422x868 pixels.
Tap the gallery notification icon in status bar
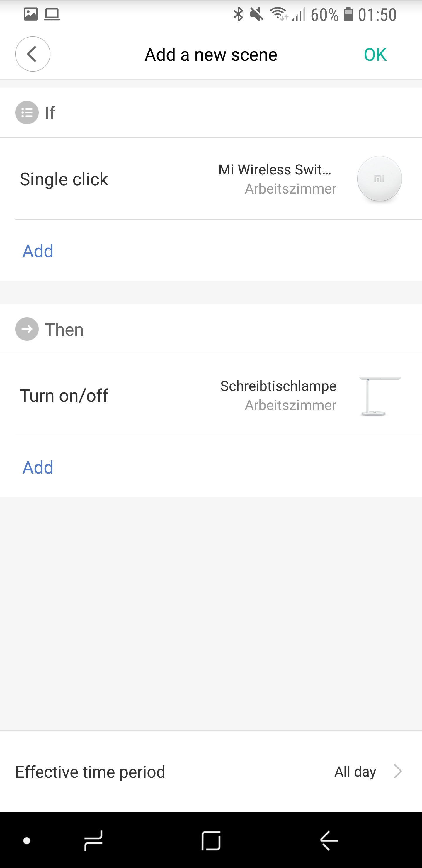(x=31, y=14)
